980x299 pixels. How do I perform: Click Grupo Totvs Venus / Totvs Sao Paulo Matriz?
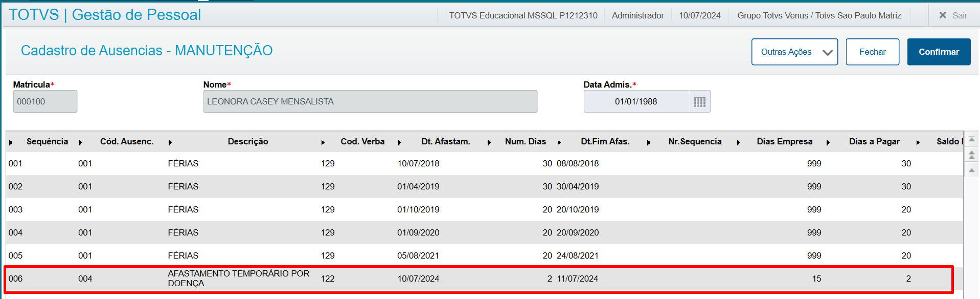[819, 15]
